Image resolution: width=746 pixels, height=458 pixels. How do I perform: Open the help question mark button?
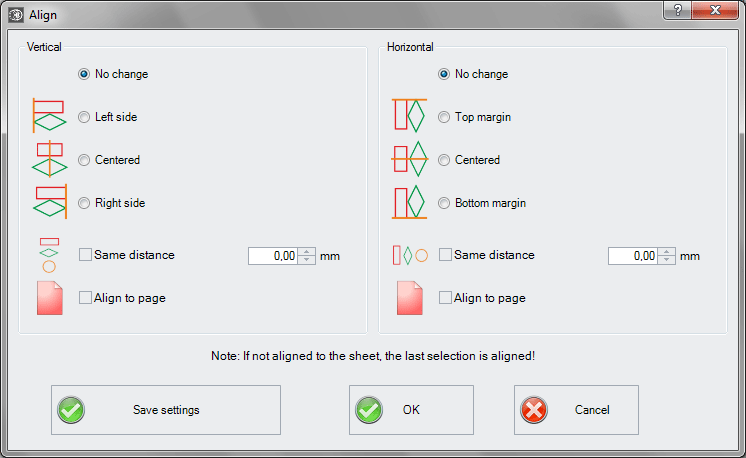point(677,10)
